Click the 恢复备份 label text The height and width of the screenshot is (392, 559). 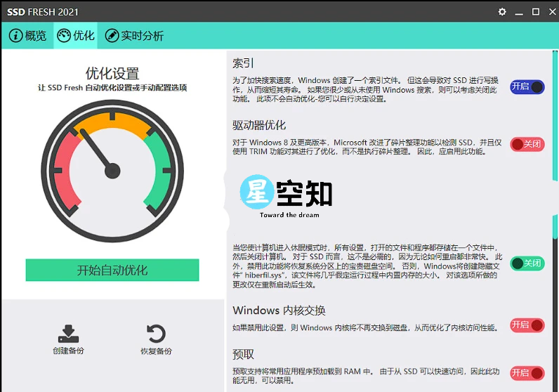[156, 351]
